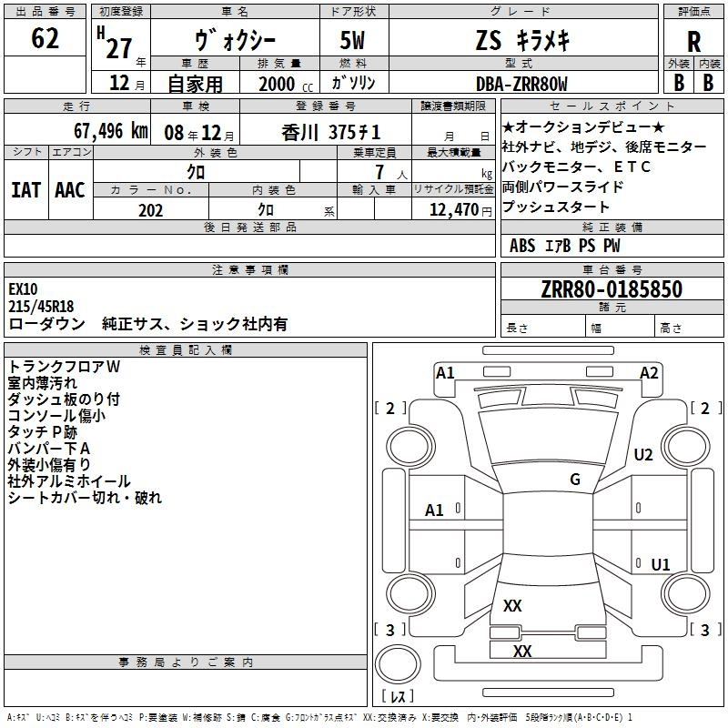Select inspector note ダッシュ板のり付
Viewport: 728px width, 728px height.
tap(64, 399)
